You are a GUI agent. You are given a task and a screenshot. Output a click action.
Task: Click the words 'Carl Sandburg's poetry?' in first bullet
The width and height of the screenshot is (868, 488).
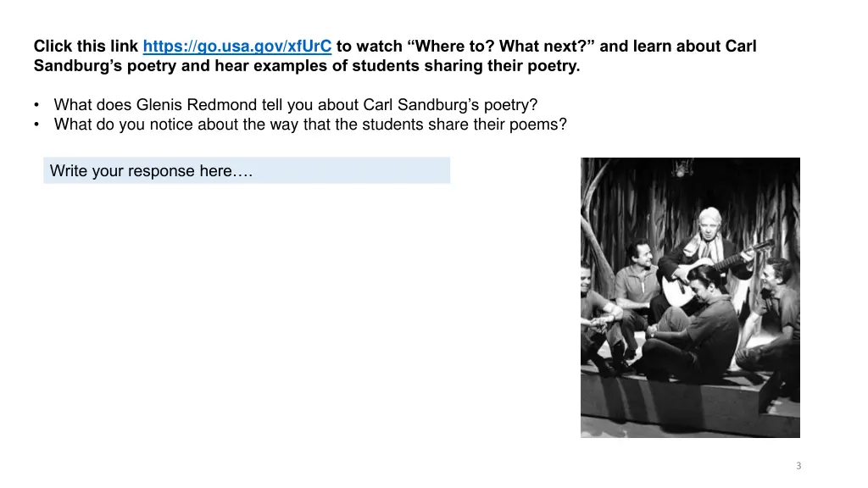tap(450, 104)
